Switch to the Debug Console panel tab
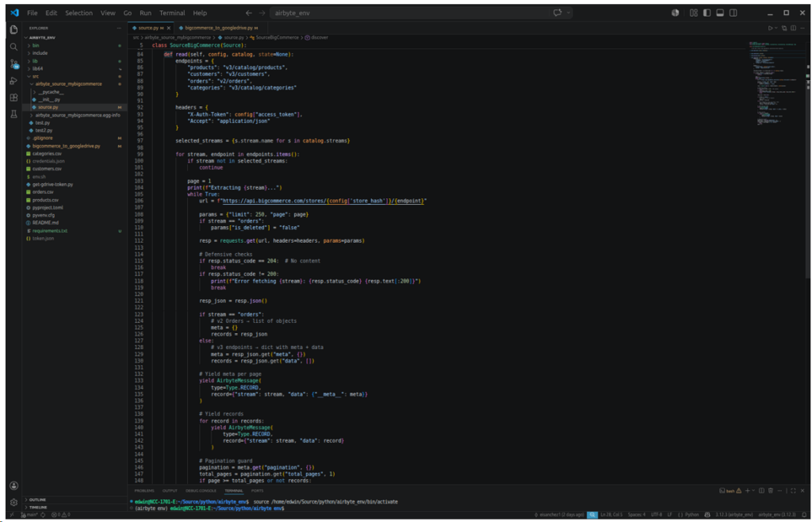 pyautogui.click(x=201, y=490)
